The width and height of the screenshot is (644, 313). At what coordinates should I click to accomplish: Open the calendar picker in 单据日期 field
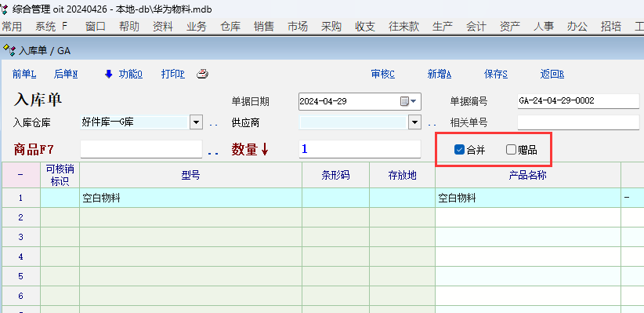[x=408, y=101]
